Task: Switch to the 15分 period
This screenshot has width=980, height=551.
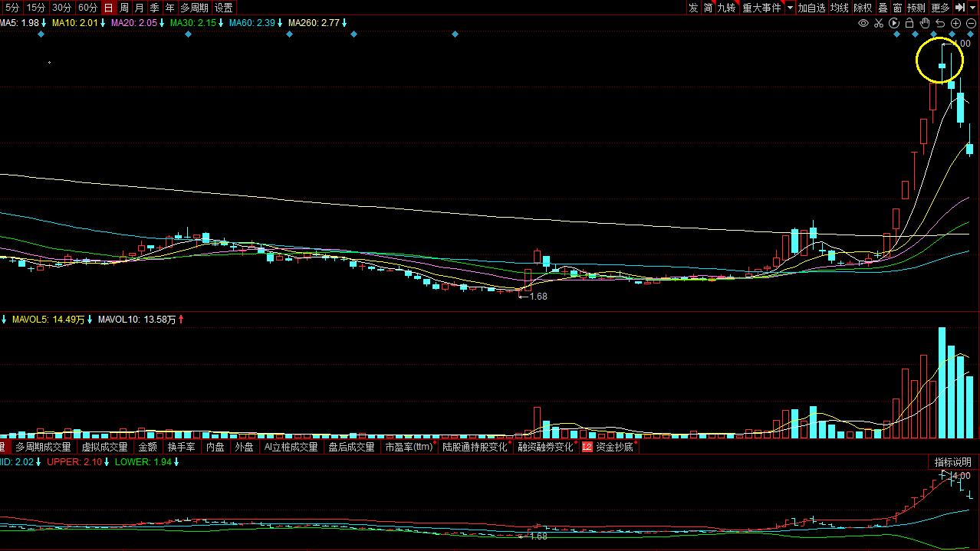Action: pyautogui.click(x=36, y=8)
